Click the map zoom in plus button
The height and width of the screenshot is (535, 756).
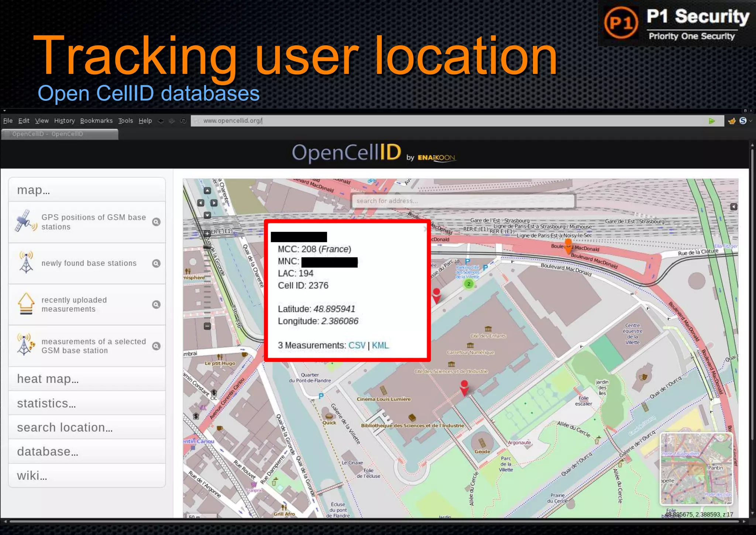(x=207, y=233)
